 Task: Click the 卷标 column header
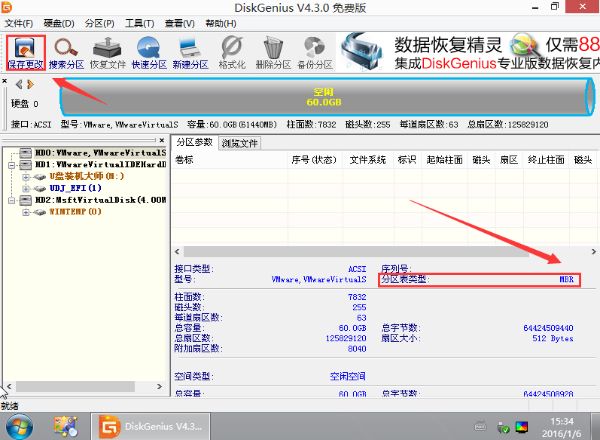(x=230, y=160)
